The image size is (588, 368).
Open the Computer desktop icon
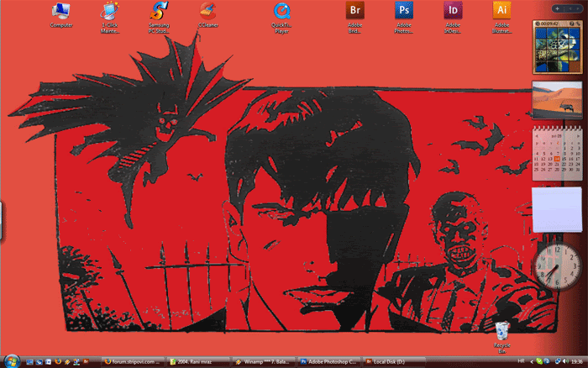click(x=60, y=15)
